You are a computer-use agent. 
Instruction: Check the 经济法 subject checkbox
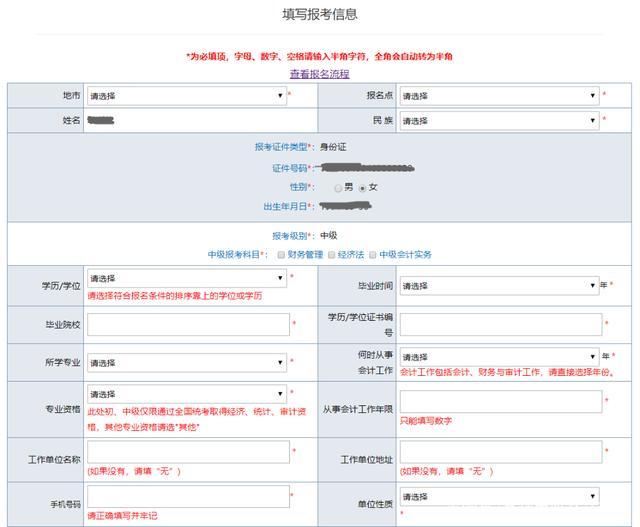pos(329,255)
